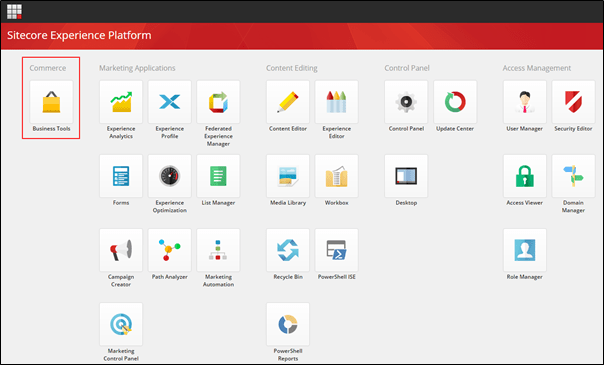
Task: Open Marketing Control Panel
Action: 121,324
